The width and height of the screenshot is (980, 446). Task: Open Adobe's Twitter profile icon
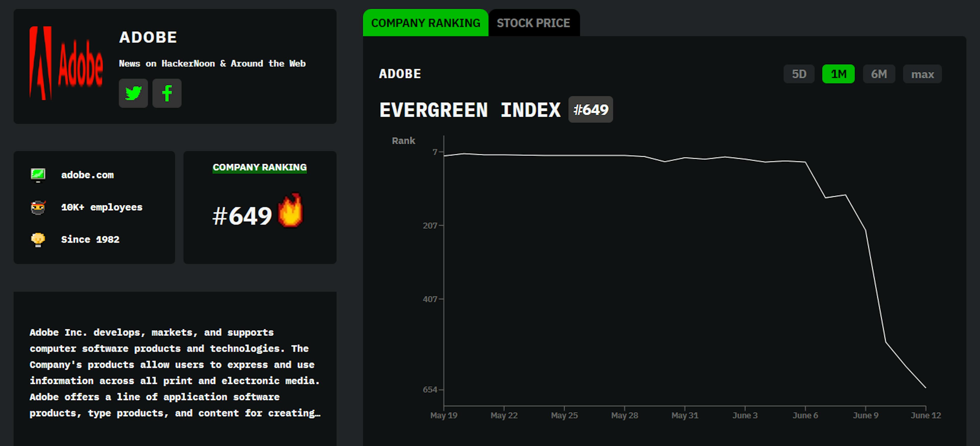(x=133, y=93)
